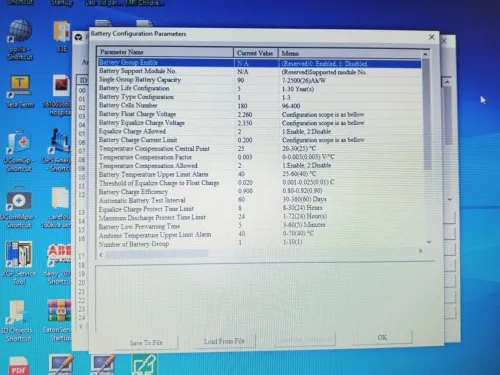The height and width of the screenshot is (375, 500).
Task: Close the window behind the battery dialog
Action: [x=444, y=41]
